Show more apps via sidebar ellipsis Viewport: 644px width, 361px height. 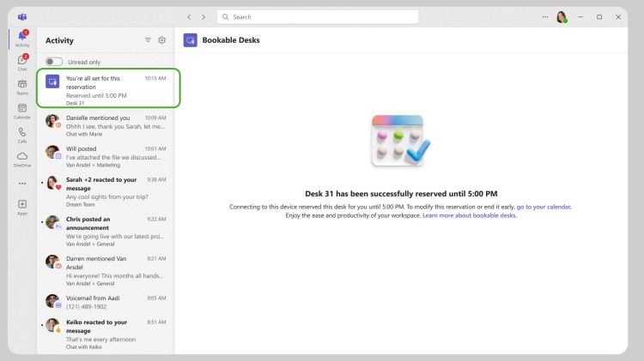(22, 184)
